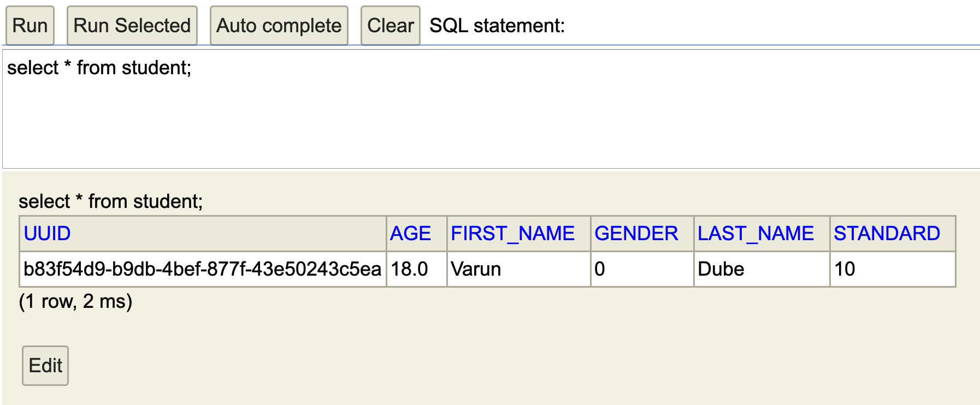Viewport: 980px width, 405px height.
Task: Clear the SQL statement
Action: point(390,26)
